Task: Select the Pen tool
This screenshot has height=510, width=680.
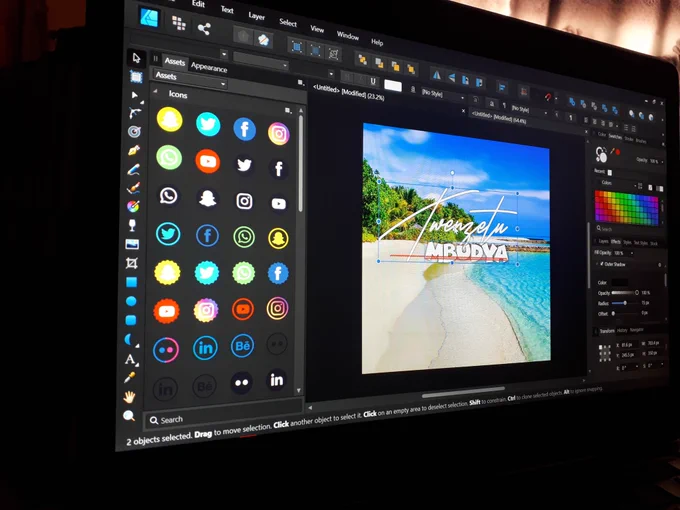Action: (134, 150)
